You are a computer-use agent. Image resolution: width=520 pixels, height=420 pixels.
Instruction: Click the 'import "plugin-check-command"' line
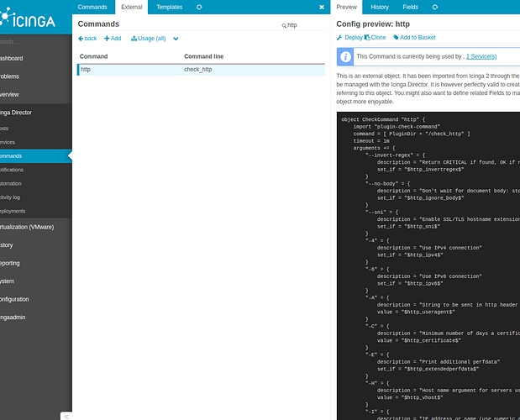tap(397, 127)
